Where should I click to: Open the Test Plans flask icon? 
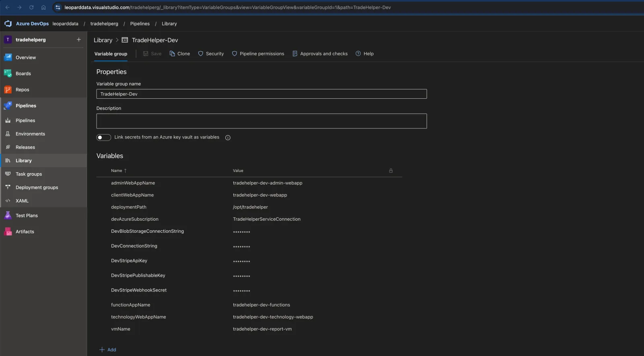[x=8, y=215]
